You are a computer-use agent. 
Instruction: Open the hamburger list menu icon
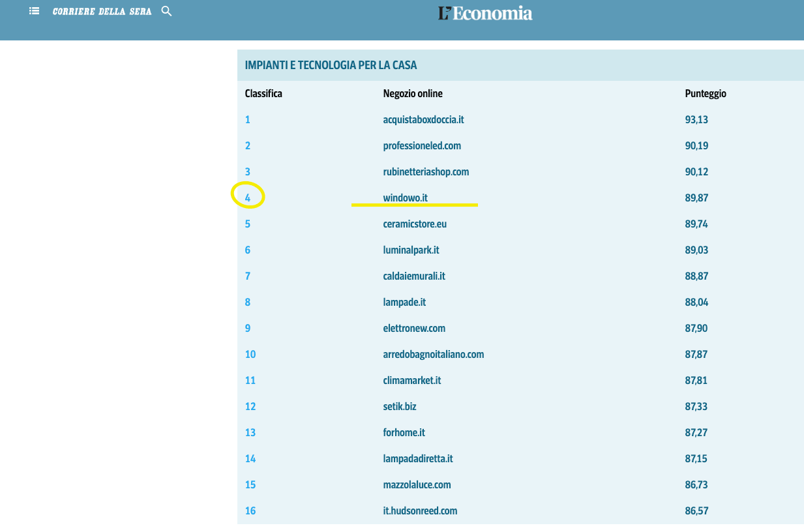click(35, 11)
